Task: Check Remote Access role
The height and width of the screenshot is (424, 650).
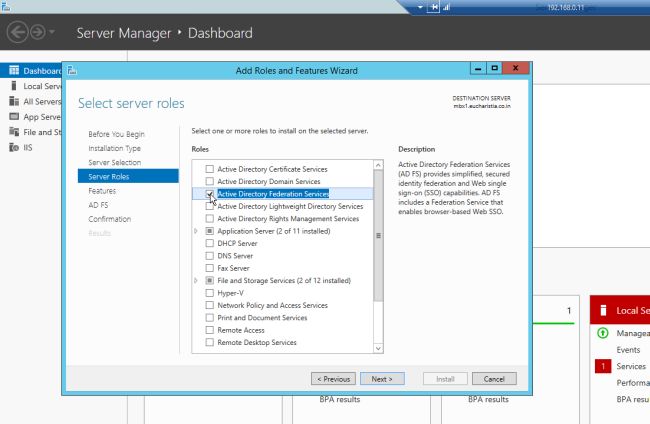Action: pyautogui.click(x=210, y=330)
